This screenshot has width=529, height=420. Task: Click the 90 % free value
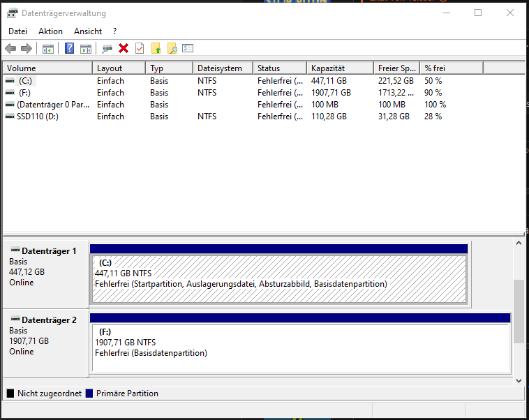433,93
